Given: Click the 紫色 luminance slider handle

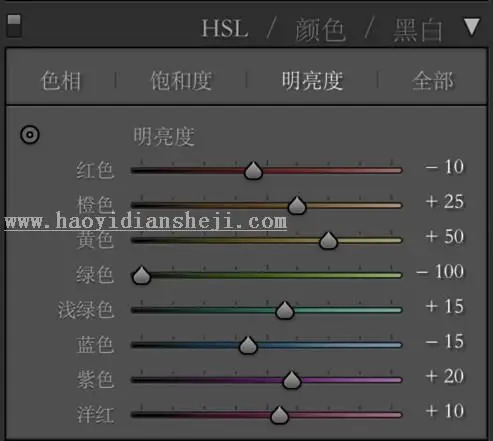Looking at the screenshot, I should (292, 380).
